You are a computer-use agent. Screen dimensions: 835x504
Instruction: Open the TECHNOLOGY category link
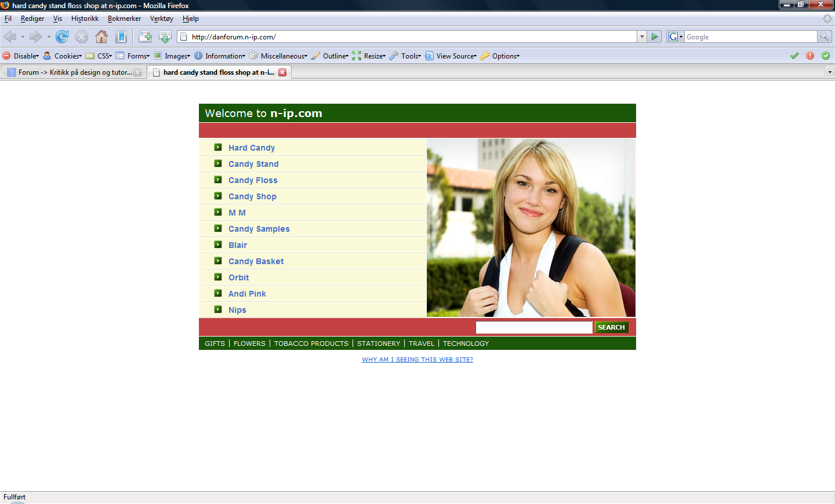pos(466,344)
